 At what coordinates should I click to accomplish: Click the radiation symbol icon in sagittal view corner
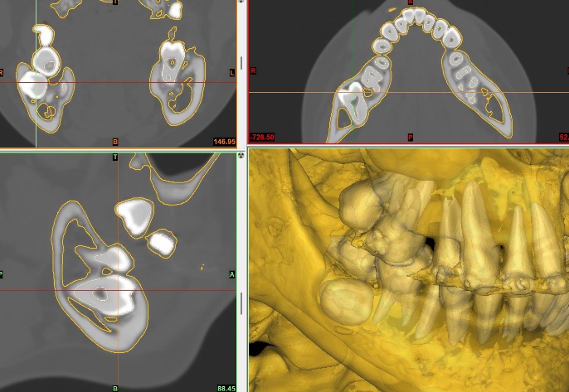(x=241, y=154)
